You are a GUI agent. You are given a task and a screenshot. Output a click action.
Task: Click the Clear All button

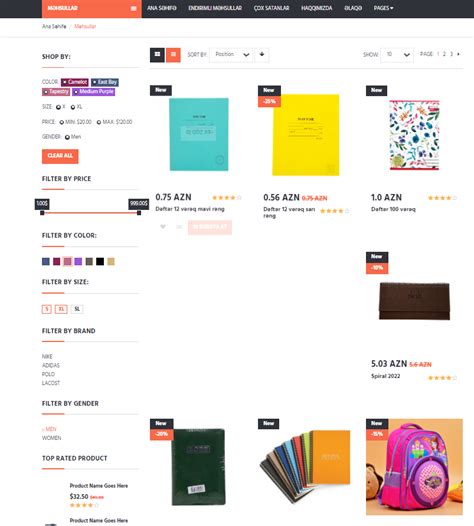(x=60, y=156)
